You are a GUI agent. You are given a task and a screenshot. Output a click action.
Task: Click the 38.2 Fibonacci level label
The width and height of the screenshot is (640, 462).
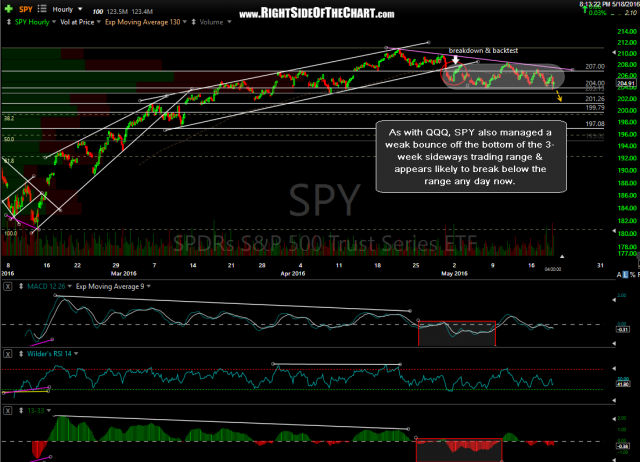(9, 118)
